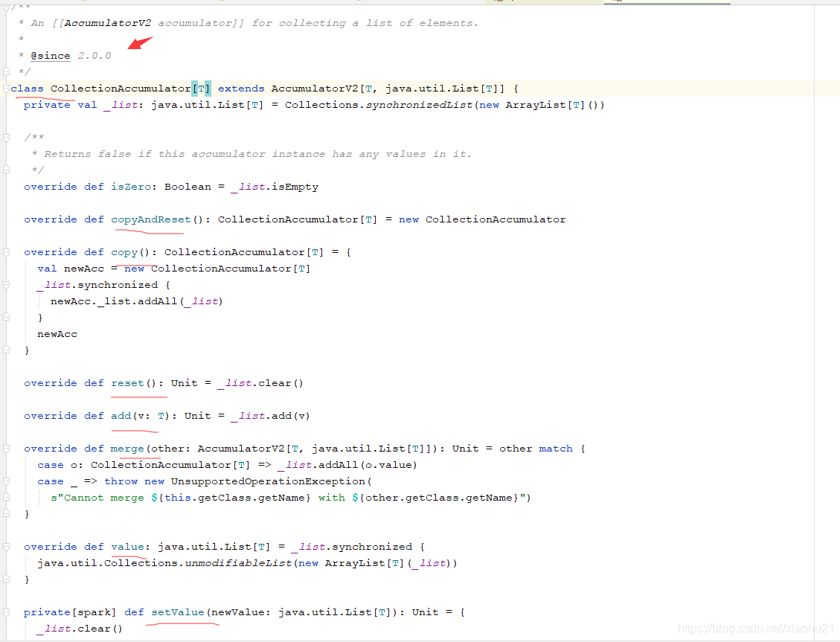Click 'Returns false if this accumulator' comment
Viewport: 840px width, 642px height.
coord(155,154)
